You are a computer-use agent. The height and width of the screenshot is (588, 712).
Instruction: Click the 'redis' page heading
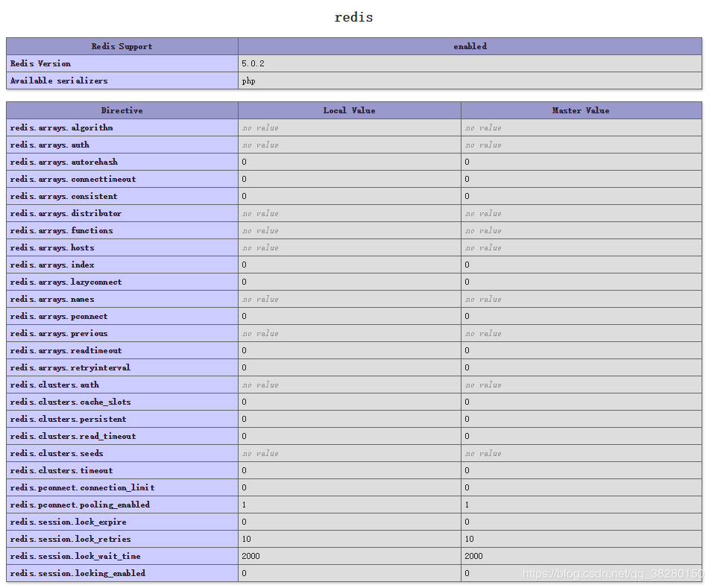tap(353, 17)
